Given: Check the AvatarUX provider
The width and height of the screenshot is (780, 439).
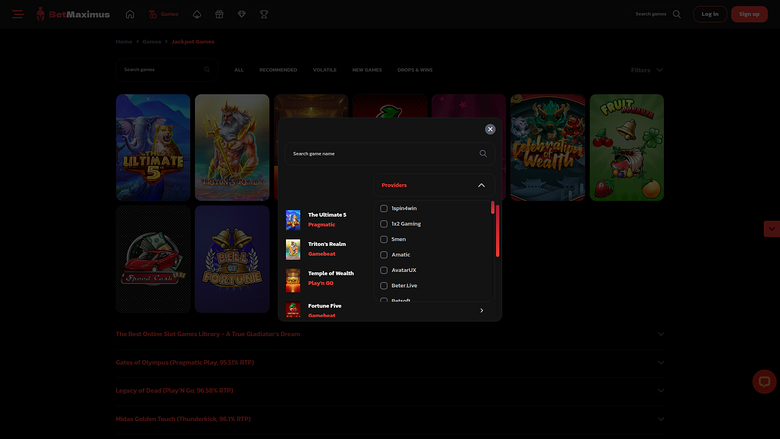Looking at the screenshot, I should click(x=384, y=270).
